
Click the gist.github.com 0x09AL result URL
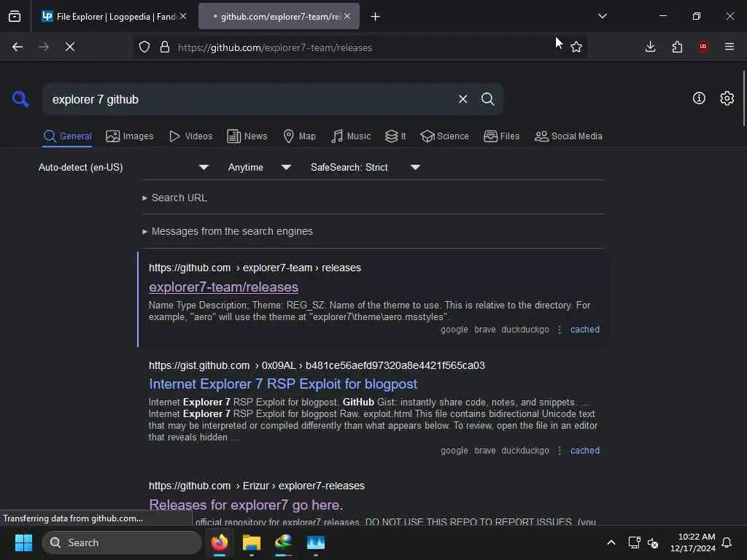coord(317,366)
